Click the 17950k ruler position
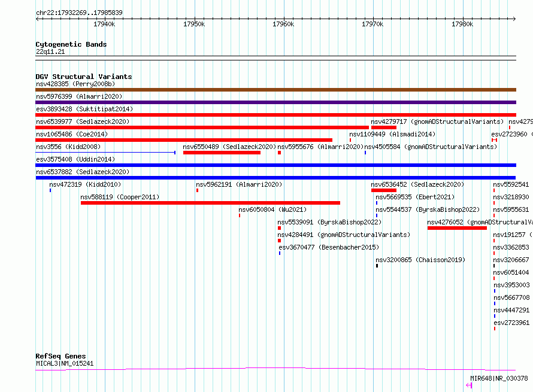Screen dimensions: 533x392 (194, 24)
